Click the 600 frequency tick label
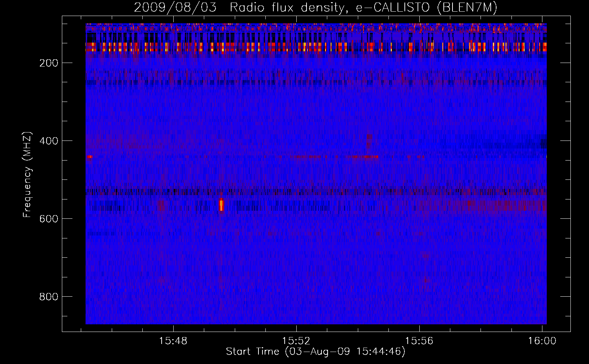This screenshot has height=364, width=589. tap(49, 219)
